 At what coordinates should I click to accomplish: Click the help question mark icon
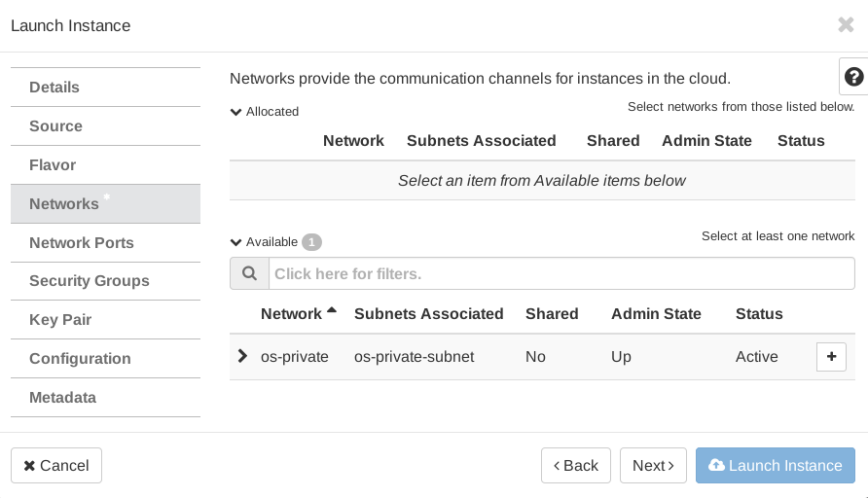[853, 77]
